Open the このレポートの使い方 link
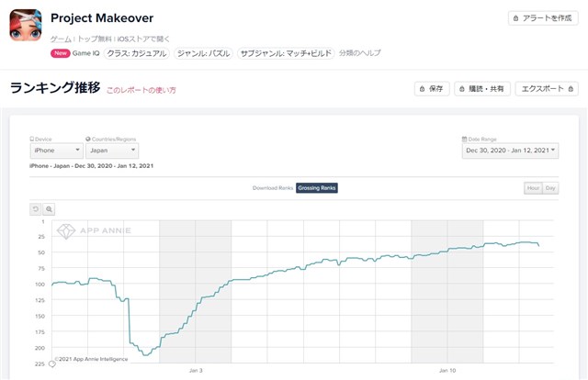 click(x=141, y=90)
